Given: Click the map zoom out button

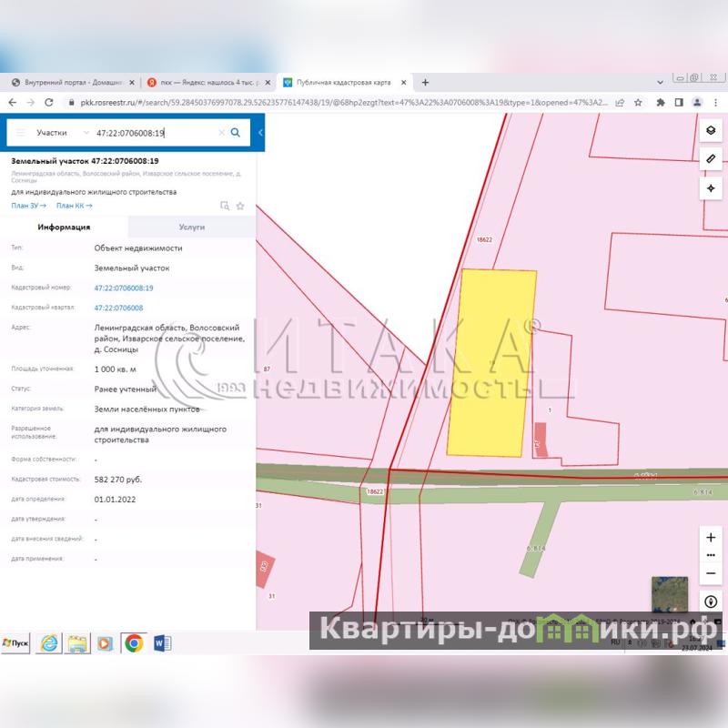Looking at the screenshot, I should [x=711, y=573].
